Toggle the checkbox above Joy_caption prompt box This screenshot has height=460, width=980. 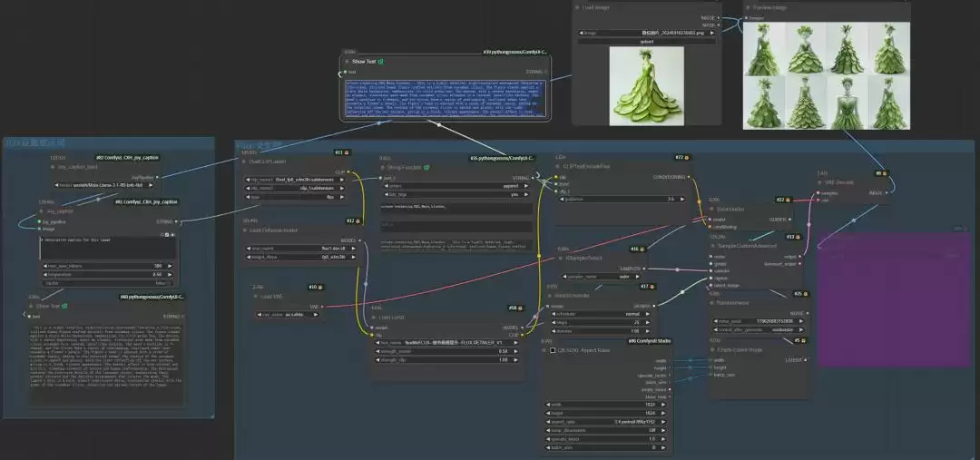pos(168,234)
